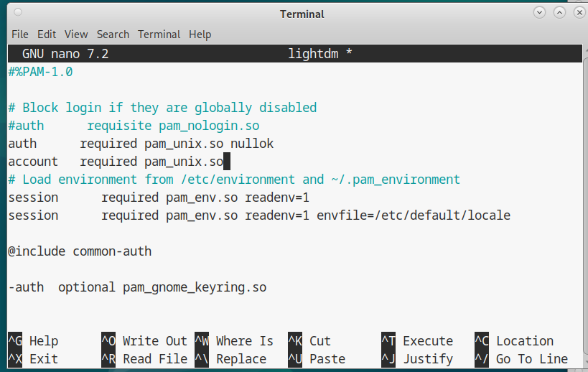
Task: Open the Edit menu
Action: 47,34
